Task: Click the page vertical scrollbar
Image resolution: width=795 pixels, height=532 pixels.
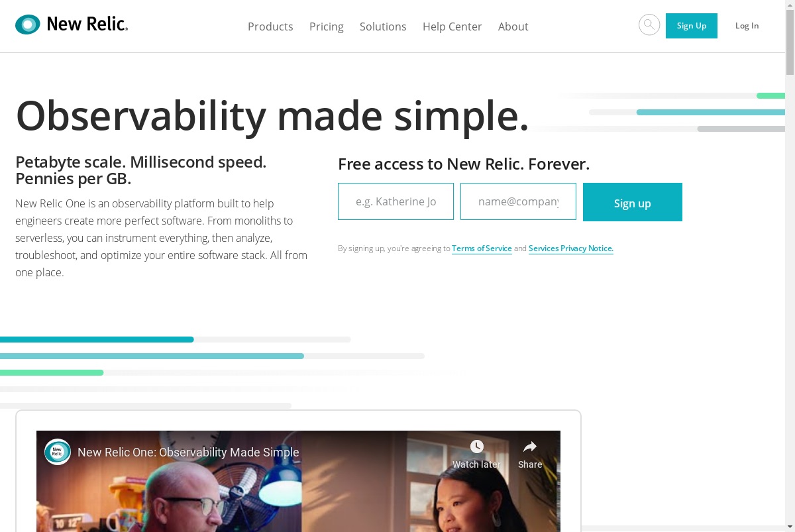Action: tap(790, 266)
